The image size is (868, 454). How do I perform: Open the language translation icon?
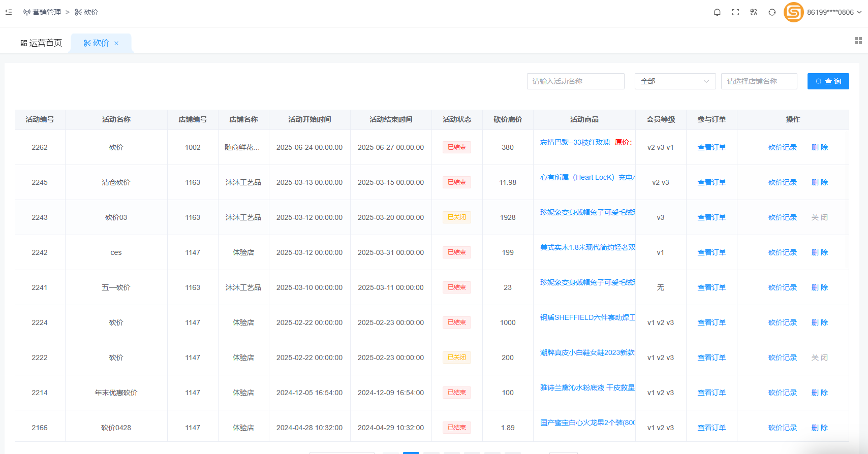754,12
